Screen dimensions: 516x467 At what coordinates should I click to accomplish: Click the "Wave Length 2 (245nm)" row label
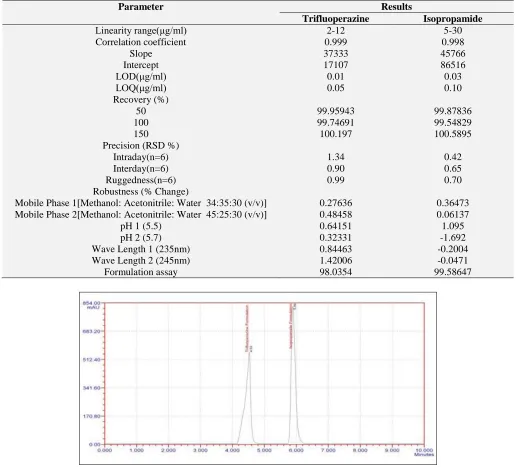click(x=141, y=261)
